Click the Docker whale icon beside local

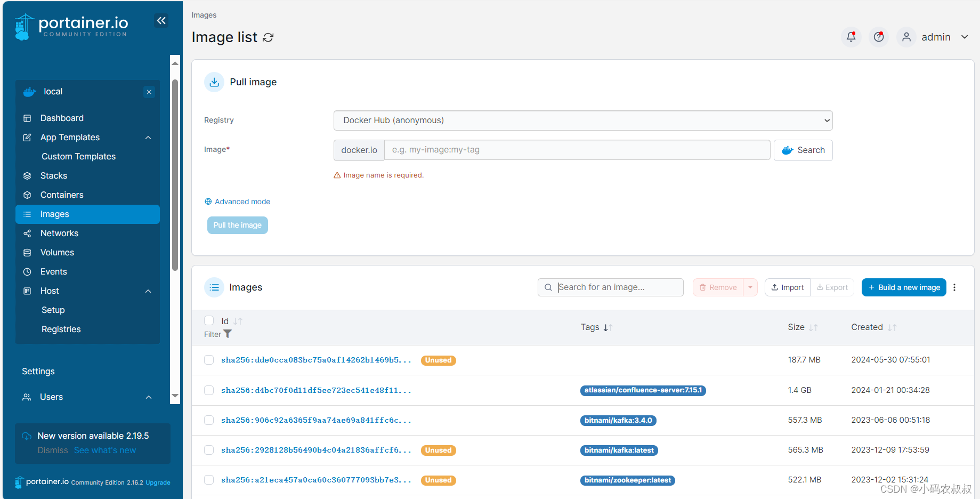30,92
